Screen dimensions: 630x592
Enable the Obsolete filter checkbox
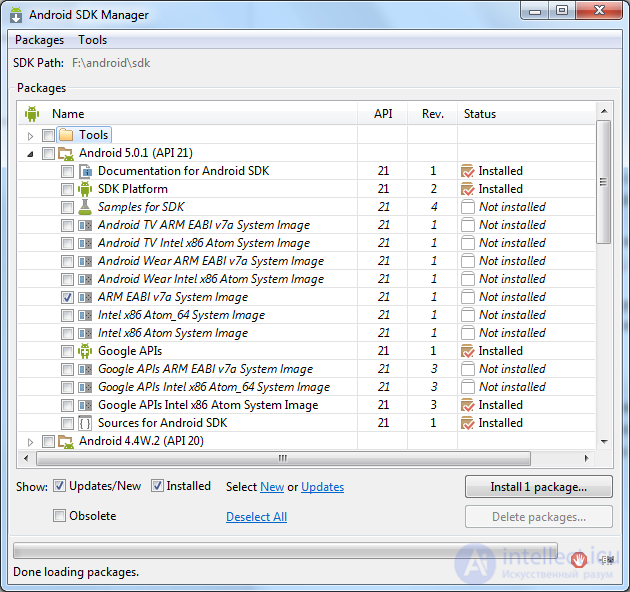[59, 515]
